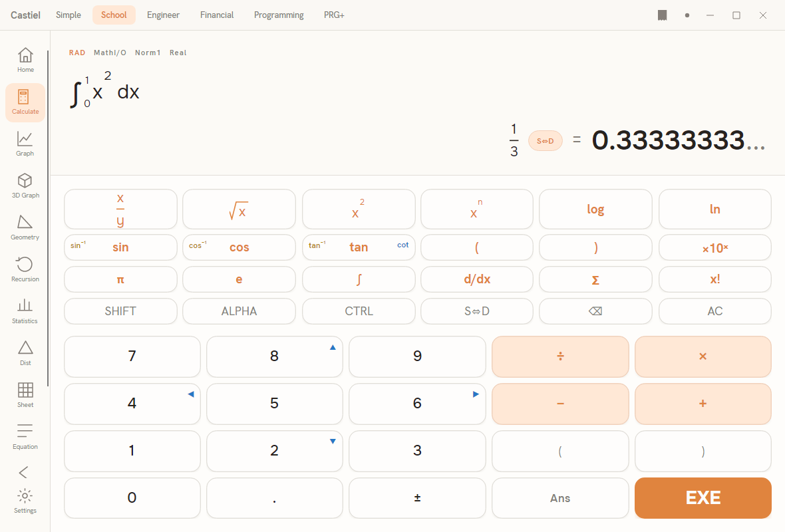Click the S⇔D key in the keypad
This screenshot has height=532, width=785.
(477, 311)
